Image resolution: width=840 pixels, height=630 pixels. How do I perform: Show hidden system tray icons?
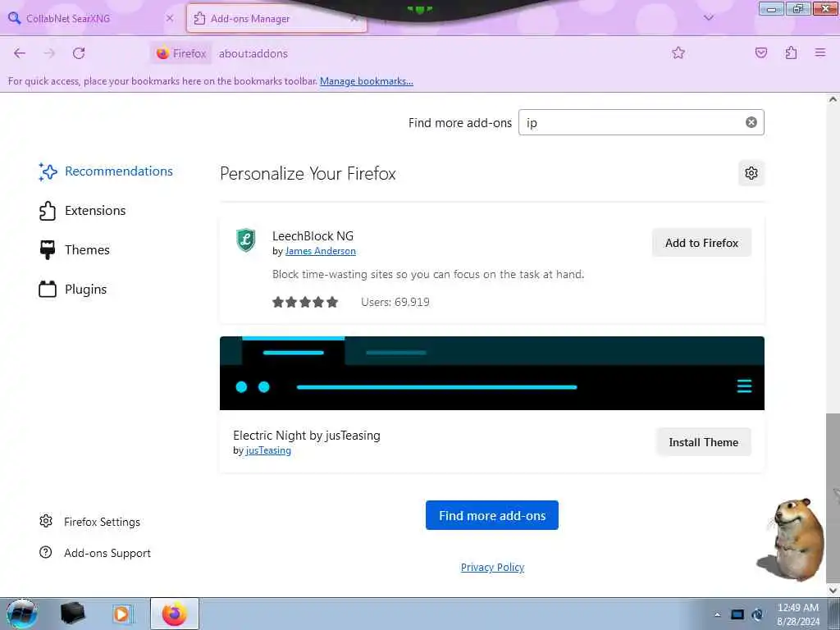(x=717, y=614)
